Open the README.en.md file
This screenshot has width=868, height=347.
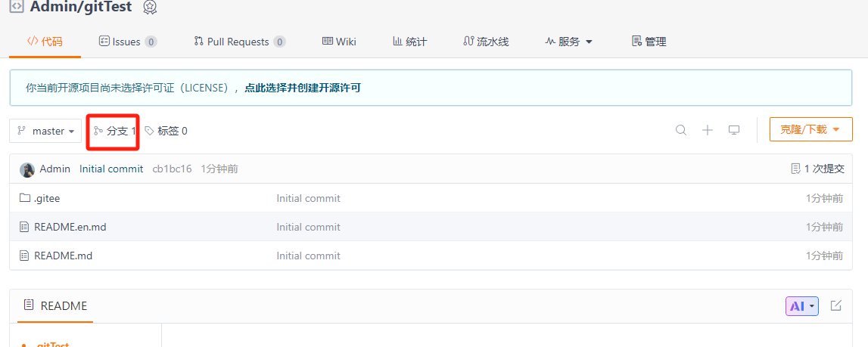[70, 227]
